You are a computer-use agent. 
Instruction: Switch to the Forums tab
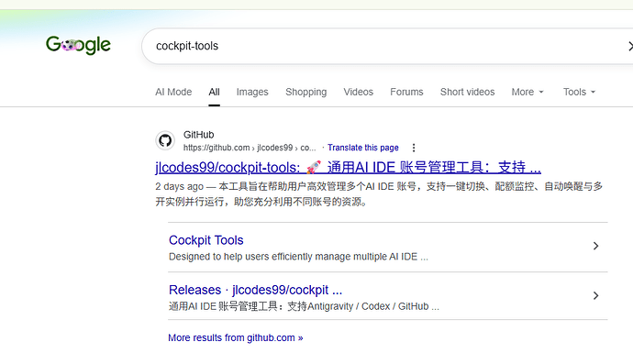pyautogui.click(x=406, y=92)
